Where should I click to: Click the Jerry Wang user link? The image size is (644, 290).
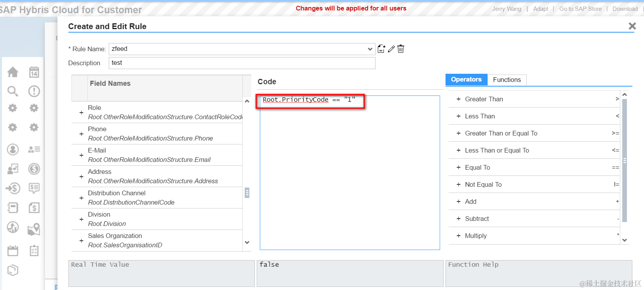506,9
